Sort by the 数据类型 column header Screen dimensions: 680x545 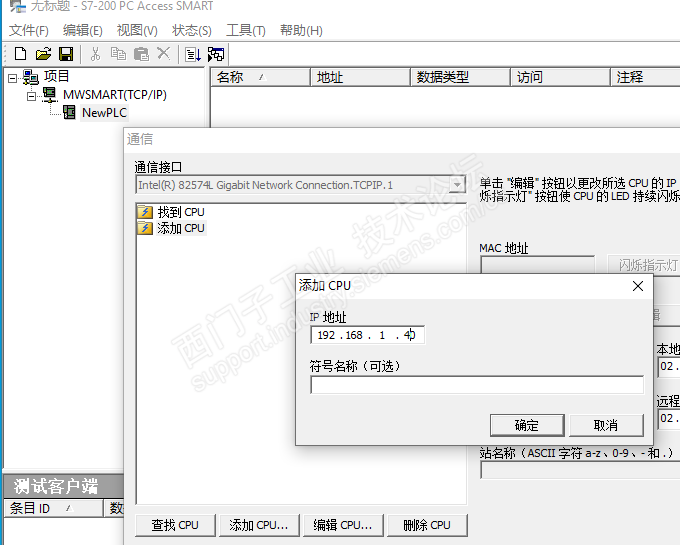(460, 77)
